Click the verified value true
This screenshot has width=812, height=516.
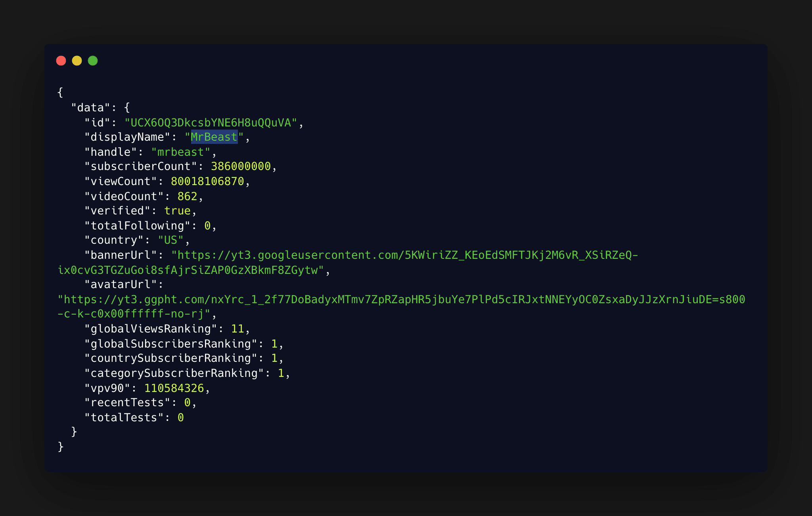point(177,211)
